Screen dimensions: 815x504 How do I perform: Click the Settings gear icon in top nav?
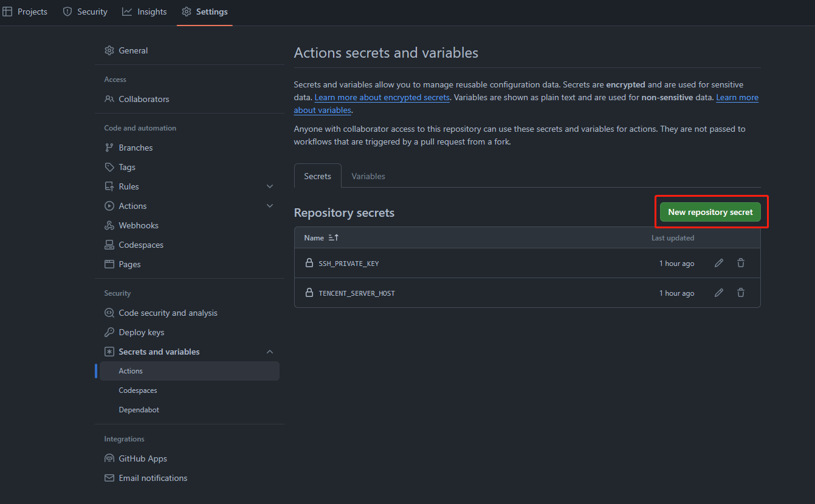point(187,12)
